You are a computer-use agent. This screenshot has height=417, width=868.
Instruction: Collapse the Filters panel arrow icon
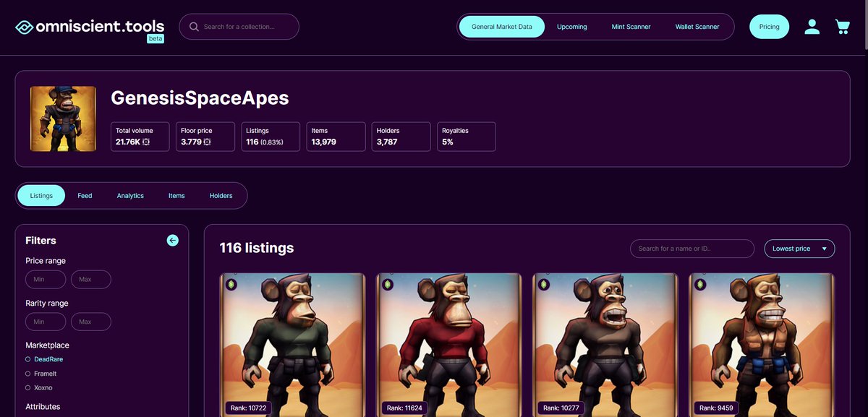coord(172,241)
